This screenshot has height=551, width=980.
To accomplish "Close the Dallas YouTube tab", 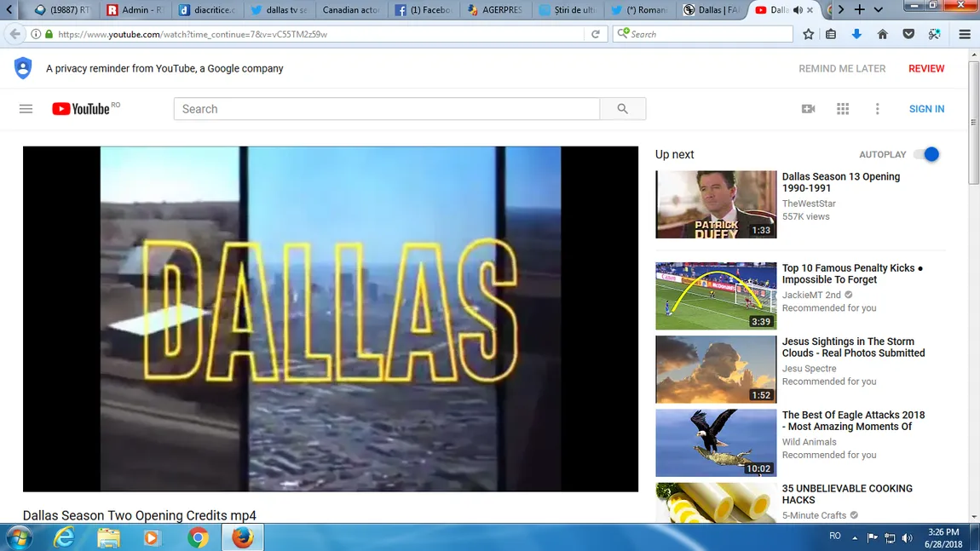I will pos(810,10).
